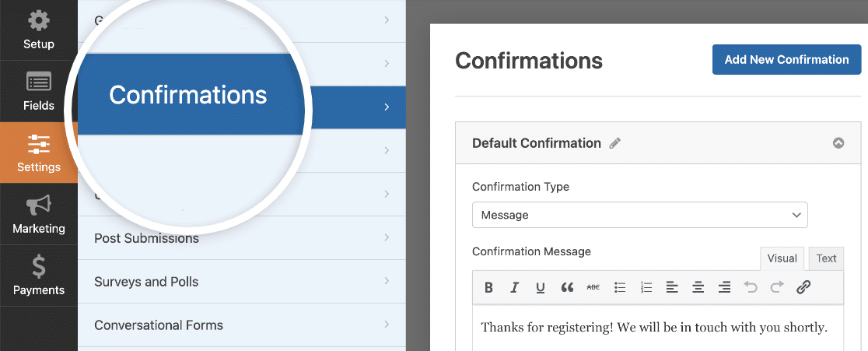Toggle italic text formatting

pyautogui.click(x=514, y=287)
